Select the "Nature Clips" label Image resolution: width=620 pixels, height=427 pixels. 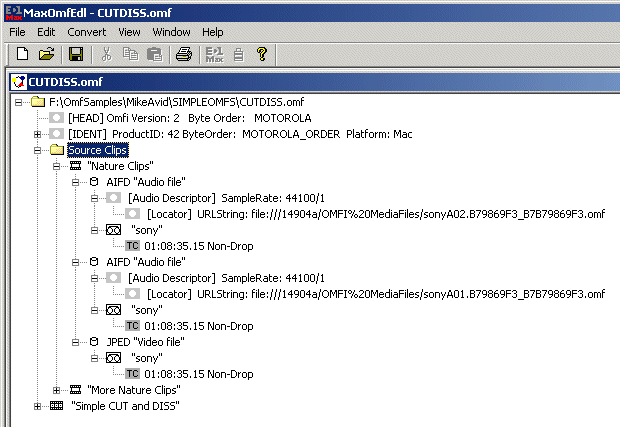(120, 166)
